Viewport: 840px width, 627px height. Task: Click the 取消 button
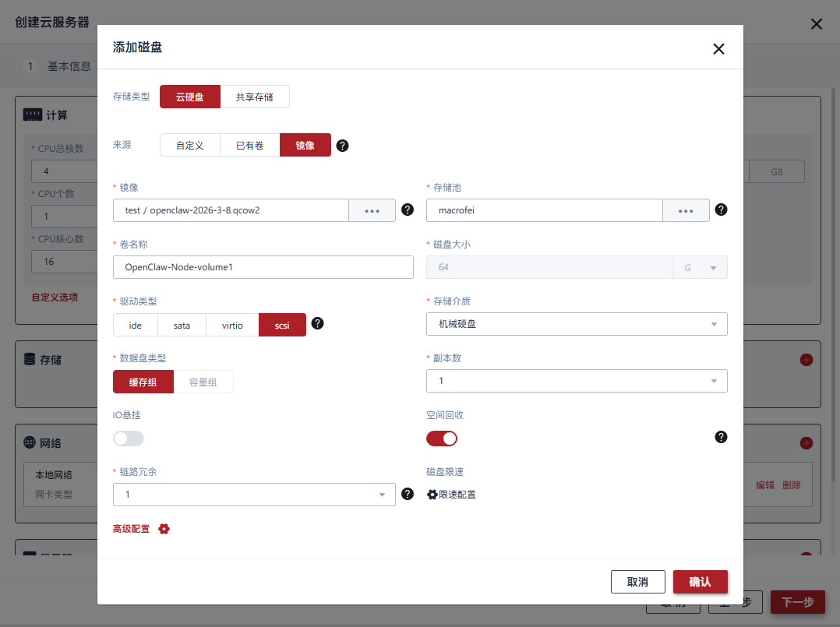coord(637,582)
